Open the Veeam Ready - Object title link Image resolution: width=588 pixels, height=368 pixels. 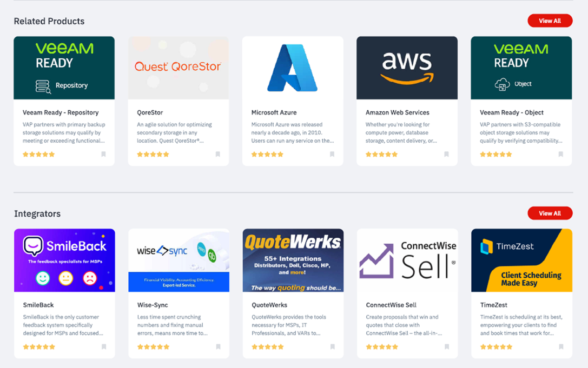(512, 112)
